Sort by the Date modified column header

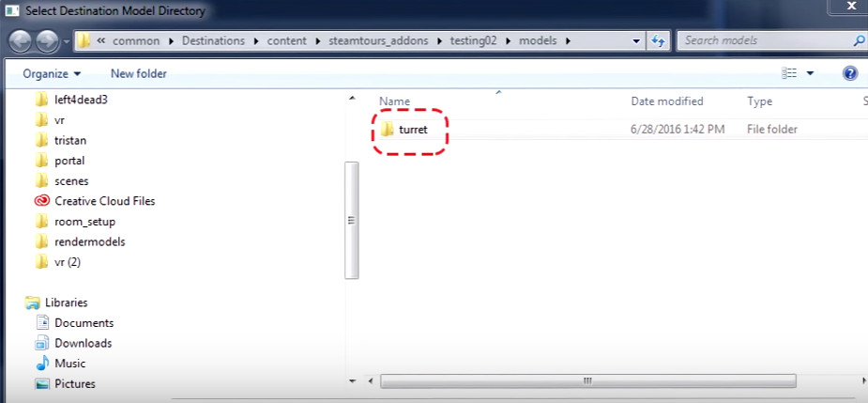coord(666,101)
